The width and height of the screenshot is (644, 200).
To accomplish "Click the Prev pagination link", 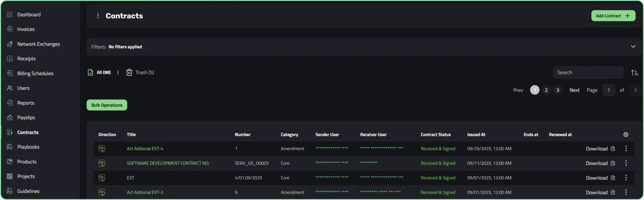I will 518,90.
